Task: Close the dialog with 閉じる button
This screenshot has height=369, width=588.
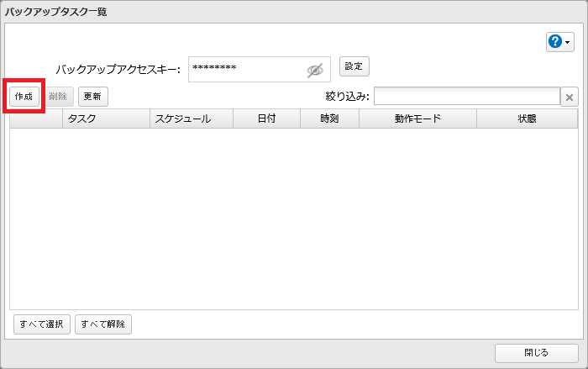Action: pos(536,353)
